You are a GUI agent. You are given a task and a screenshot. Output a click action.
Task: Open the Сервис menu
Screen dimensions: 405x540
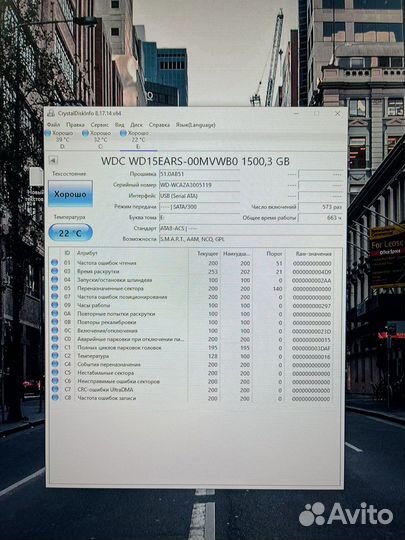[x=100, y=125]
